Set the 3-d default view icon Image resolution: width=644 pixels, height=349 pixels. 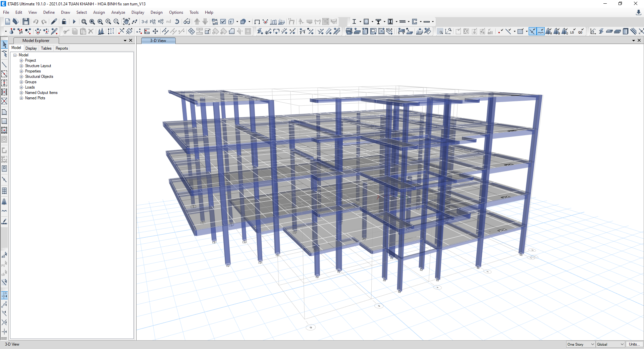145,21
